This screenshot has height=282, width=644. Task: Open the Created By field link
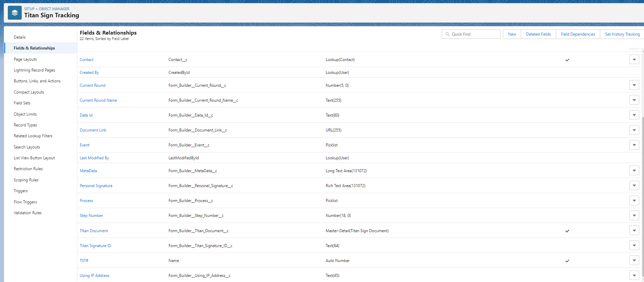click(x=89, y=73)
